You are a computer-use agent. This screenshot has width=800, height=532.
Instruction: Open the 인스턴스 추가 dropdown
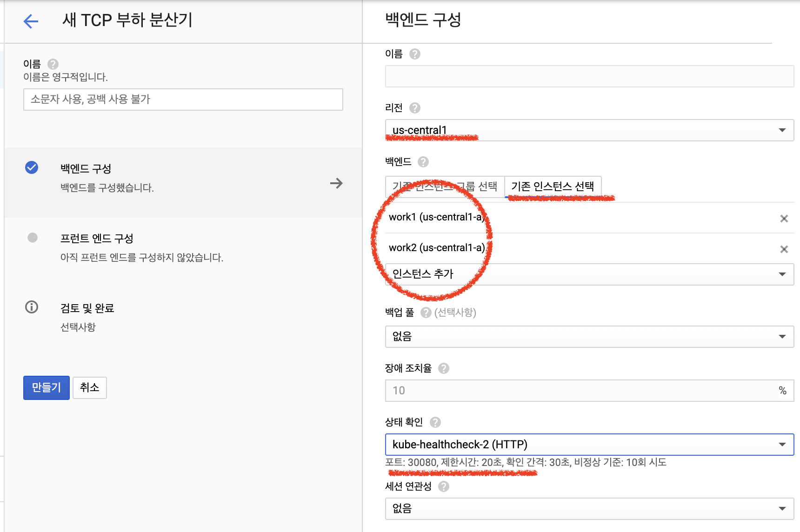pos(589,274)
